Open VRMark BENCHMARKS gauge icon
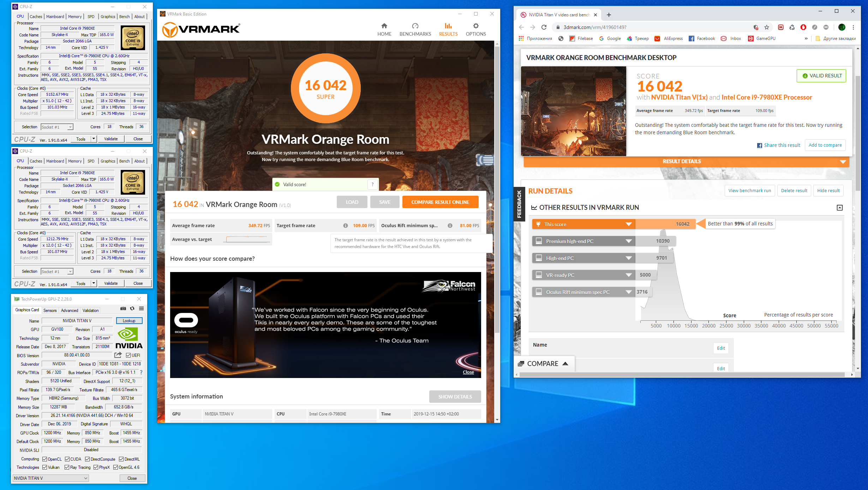The width and height of the screenshot is (868, 490). pos(415,26)
